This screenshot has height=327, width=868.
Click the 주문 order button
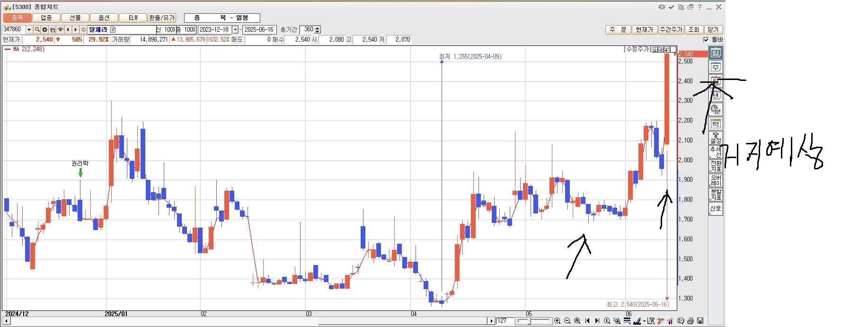[x=618, y=30]
